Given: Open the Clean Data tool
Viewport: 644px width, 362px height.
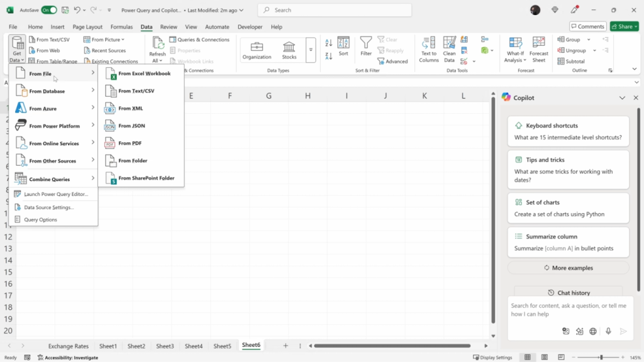Looking at the screenshot, I should (448, 50).
